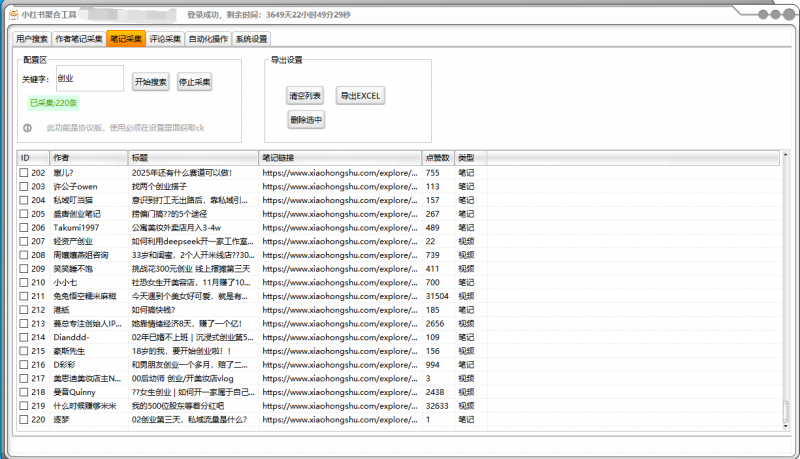Click likes value 2656
This screenshot has width=800, height=459.
435,324
